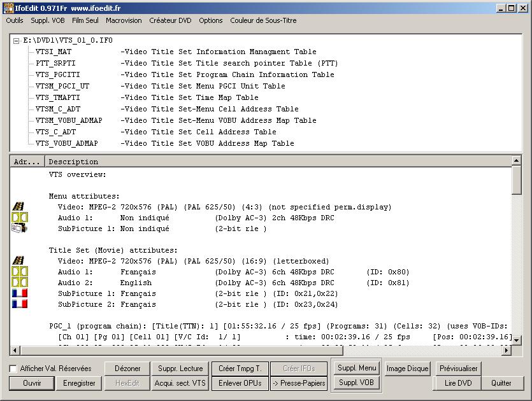Click the Description column header

tap(74, 162)
